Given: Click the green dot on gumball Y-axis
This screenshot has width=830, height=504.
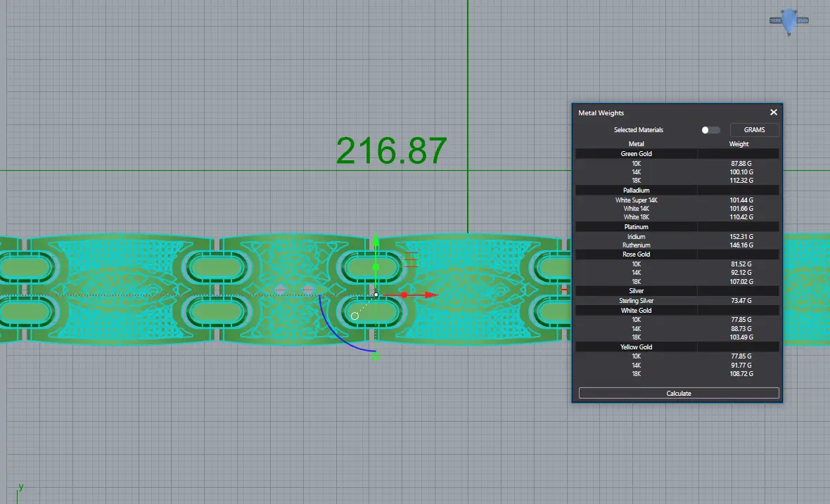Looking at the screenshot, I should (x=376, y=267).
